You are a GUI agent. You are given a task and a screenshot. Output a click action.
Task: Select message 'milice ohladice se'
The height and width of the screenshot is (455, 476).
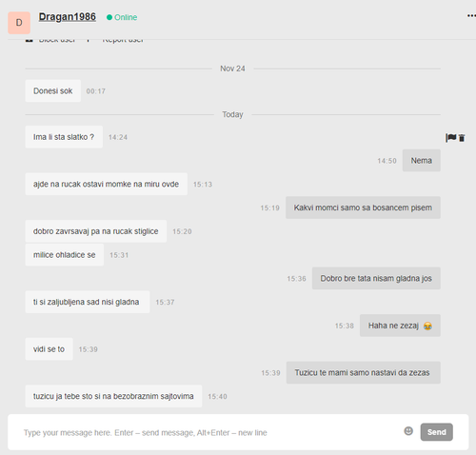coord(65,255)
